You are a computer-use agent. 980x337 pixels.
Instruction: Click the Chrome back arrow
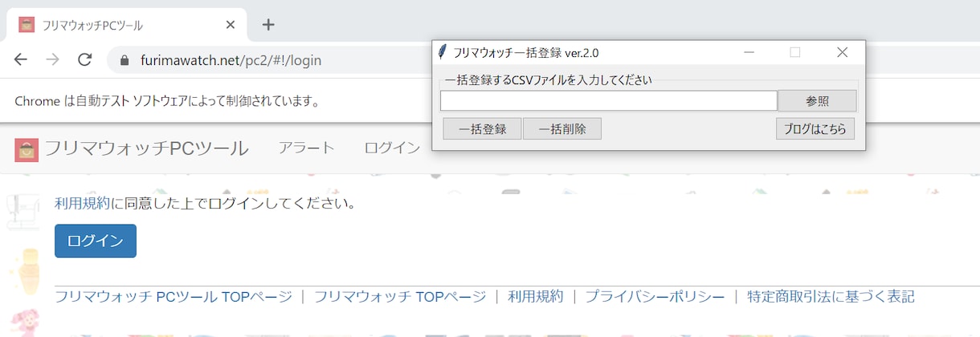(21, 60)
